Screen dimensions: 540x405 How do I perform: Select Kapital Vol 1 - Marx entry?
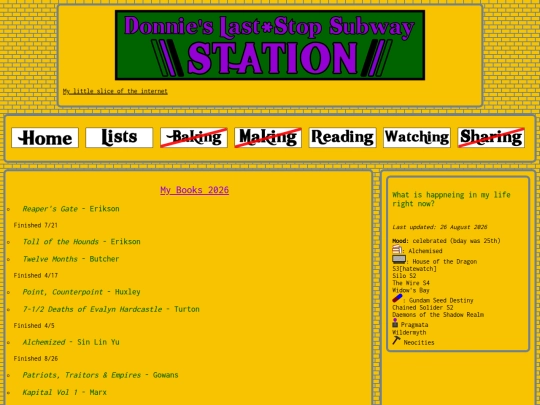(64, 392)
